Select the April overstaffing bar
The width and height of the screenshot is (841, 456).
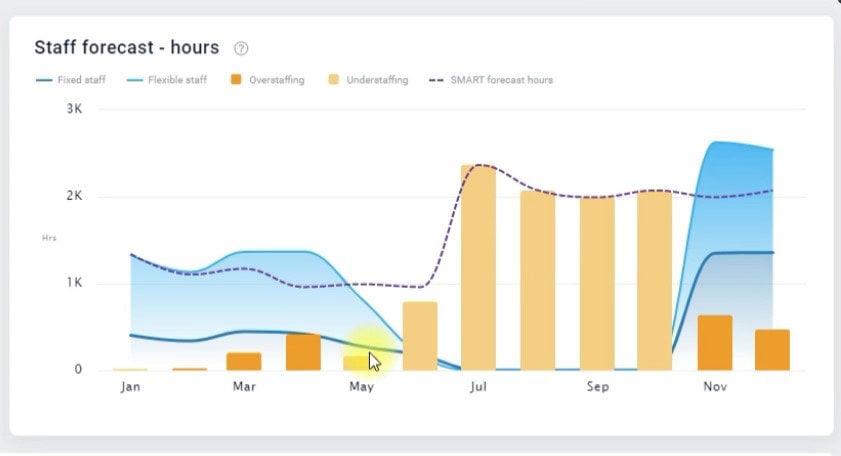click(x=303, y=352)
